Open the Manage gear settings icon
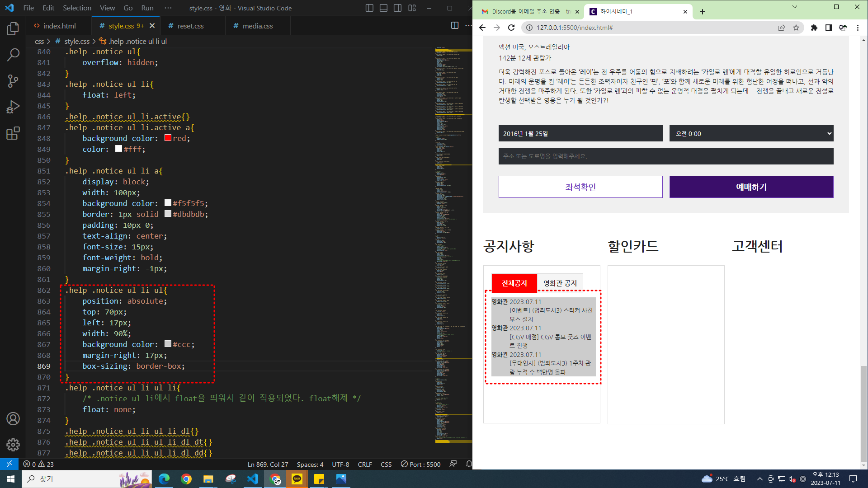Image resolution: width=868 pixels, height=488 pixels. [x=13, y=445]
